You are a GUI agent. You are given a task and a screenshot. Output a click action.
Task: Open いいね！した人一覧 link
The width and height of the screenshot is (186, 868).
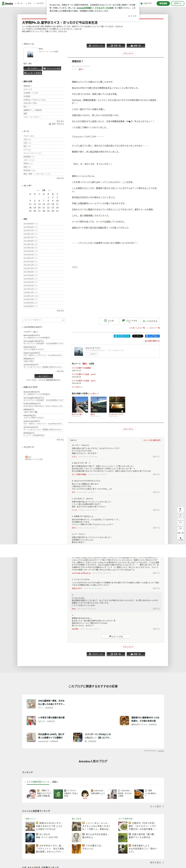tap(137, 328)
